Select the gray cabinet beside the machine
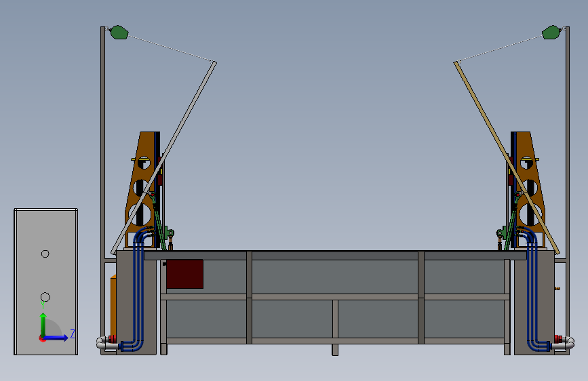Viewport: 588px width, 381px height. tap(45, 281)
